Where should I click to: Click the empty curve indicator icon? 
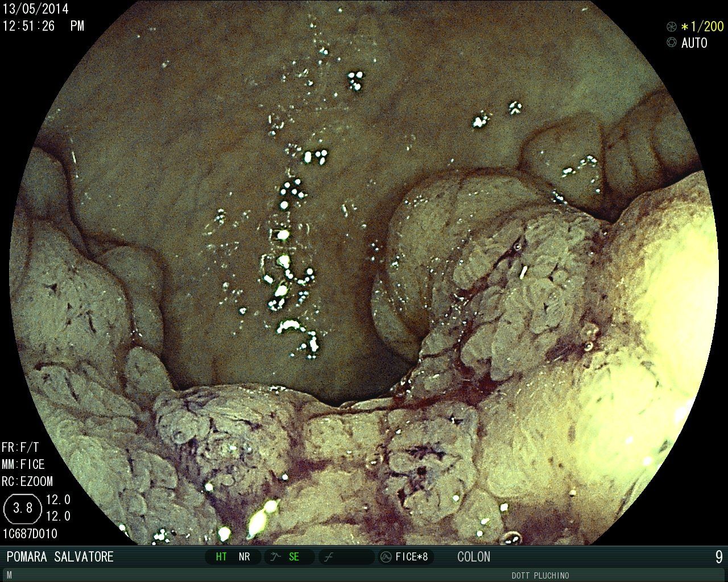[330, 557]
